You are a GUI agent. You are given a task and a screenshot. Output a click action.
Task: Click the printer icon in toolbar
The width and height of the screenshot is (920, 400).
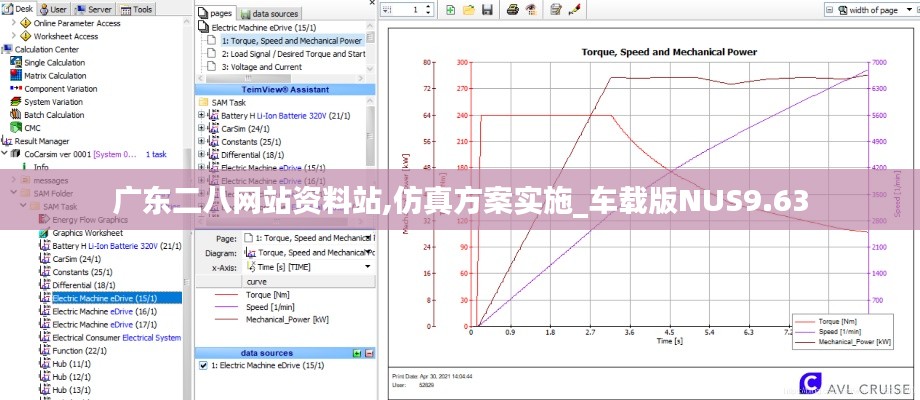click(x=512, y=9)
